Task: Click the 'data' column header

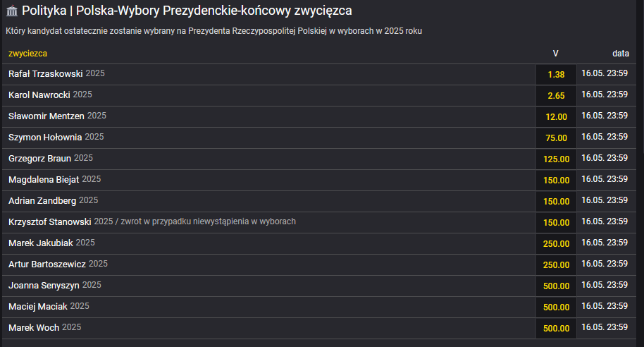Action: pyautogui.click(x=620, y=54)
